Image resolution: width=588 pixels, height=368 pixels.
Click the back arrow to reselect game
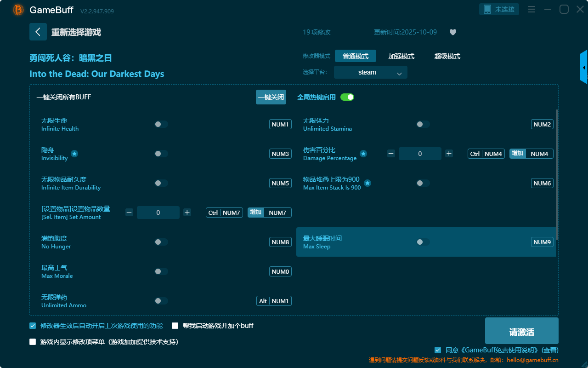[38, 32]
